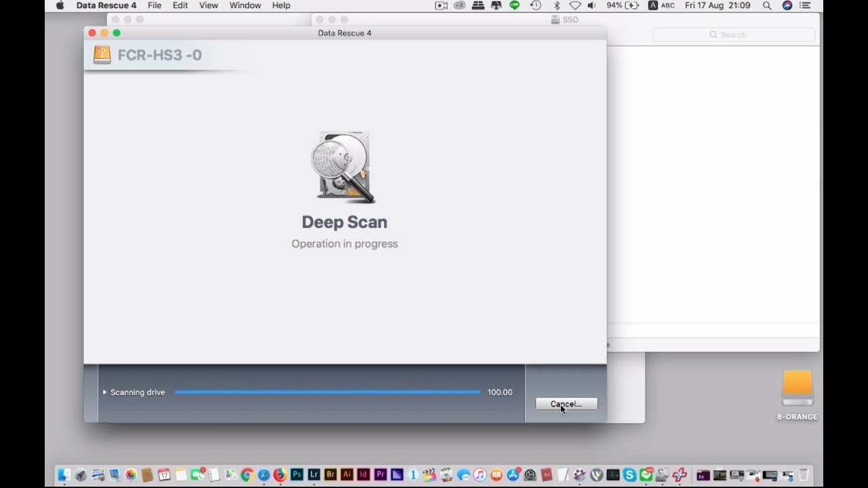Expand the Scanning drive disclosure triangle
Image resolution: width=868 pixels, height=488 pixels.
(104, 392)
